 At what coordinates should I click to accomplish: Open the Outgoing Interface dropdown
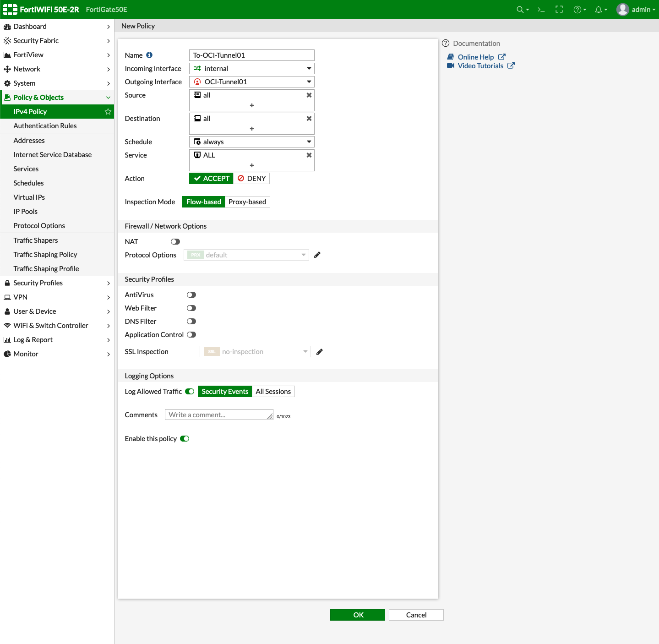tap(252, 82)
